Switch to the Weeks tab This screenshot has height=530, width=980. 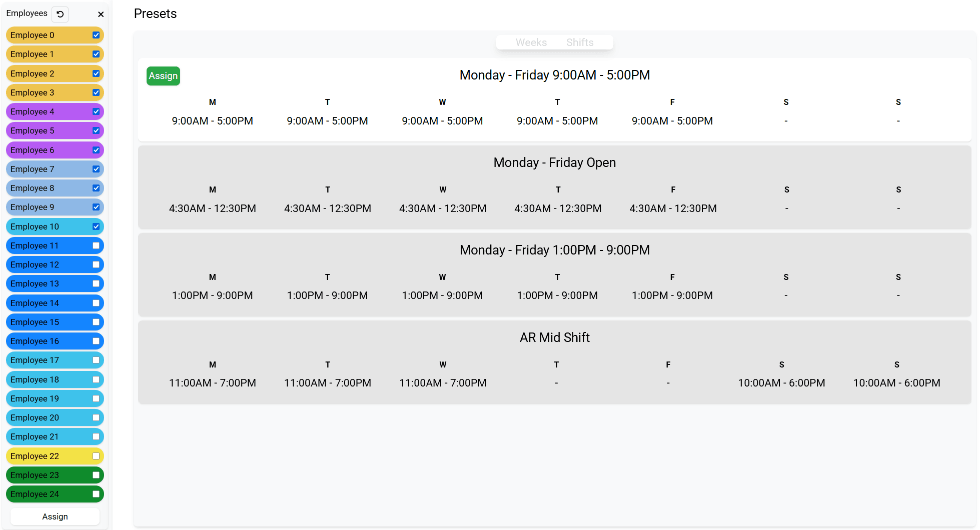pos(531,42)
